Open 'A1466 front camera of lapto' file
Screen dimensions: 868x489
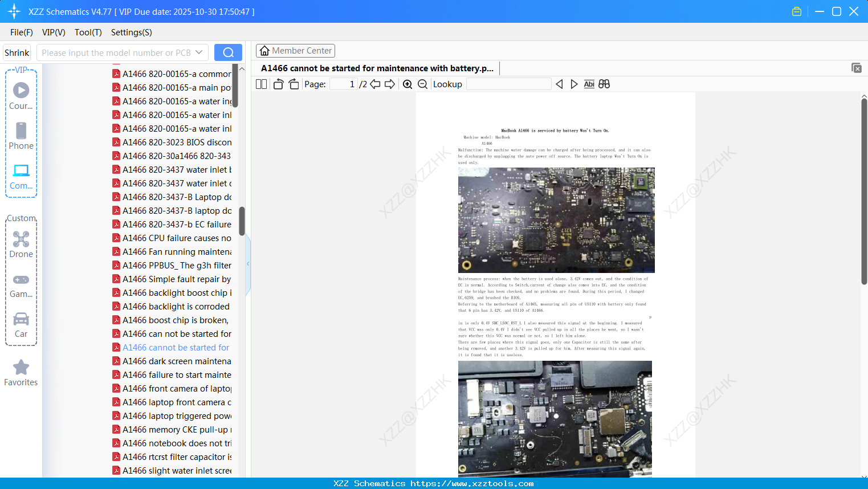pos(172,389)
